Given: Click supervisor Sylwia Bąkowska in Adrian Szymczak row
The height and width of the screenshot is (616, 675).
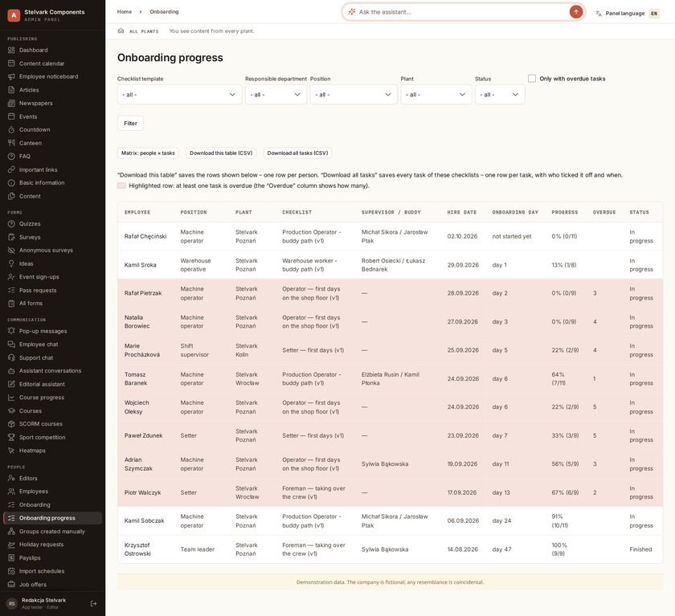Looking at the screenshot, I should pos(385,463).
